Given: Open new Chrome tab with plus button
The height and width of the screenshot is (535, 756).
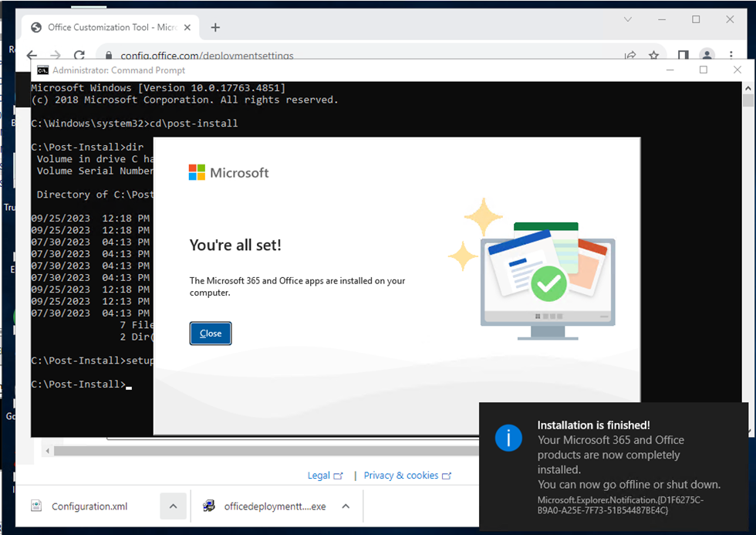Looking at the screenshot, I should coord(215,28).
